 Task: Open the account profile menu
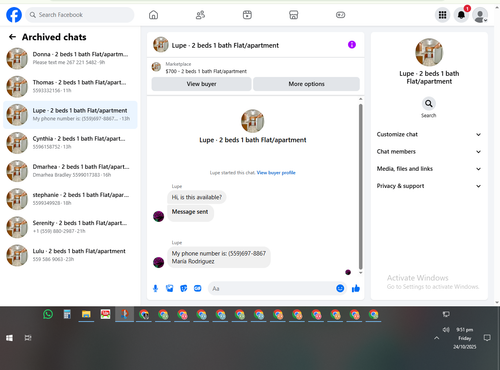[480, 15]
